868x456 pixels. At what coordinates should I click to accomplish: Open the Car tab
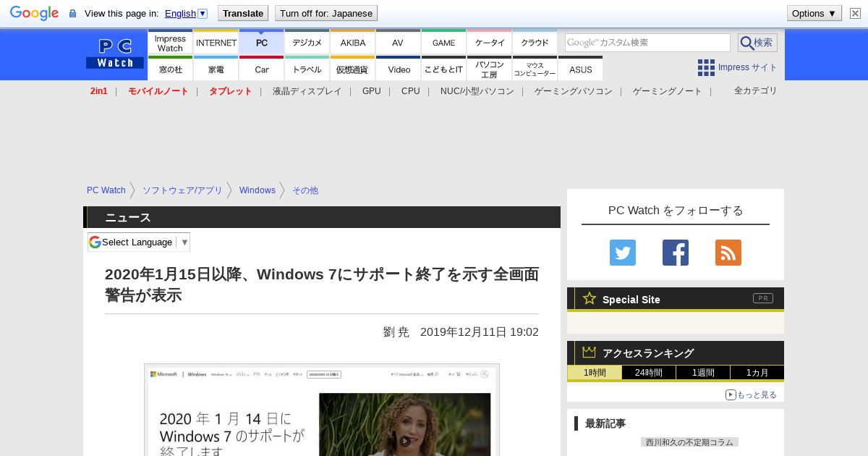[261, 69]
